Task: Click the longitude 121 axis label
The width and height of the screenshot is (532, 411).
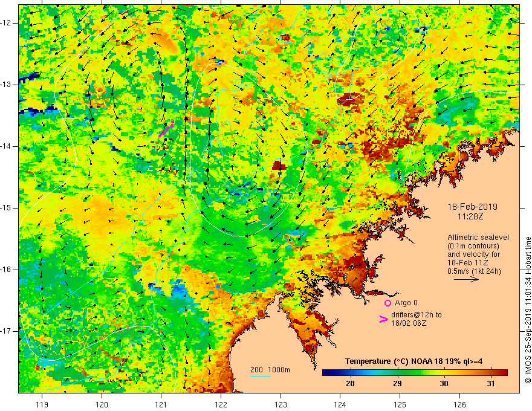Action: click(161, 404)
